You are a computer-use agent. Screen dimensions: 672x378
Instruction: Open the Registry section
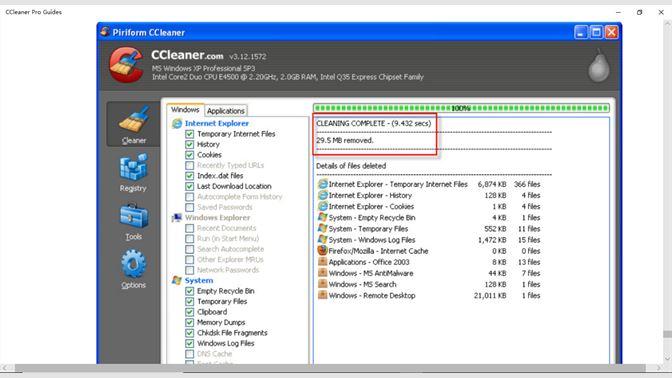[133, 173]
